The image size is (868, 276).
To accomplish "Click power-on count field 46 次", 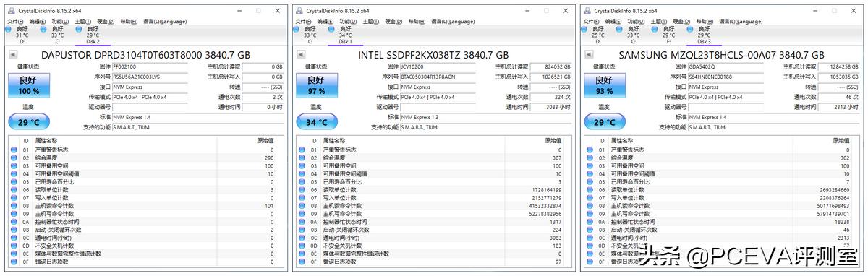I will 839,97.
